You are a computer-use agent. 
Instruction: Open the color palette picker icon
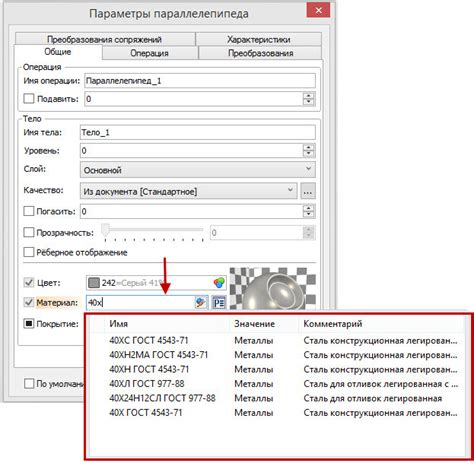point(219,283)
